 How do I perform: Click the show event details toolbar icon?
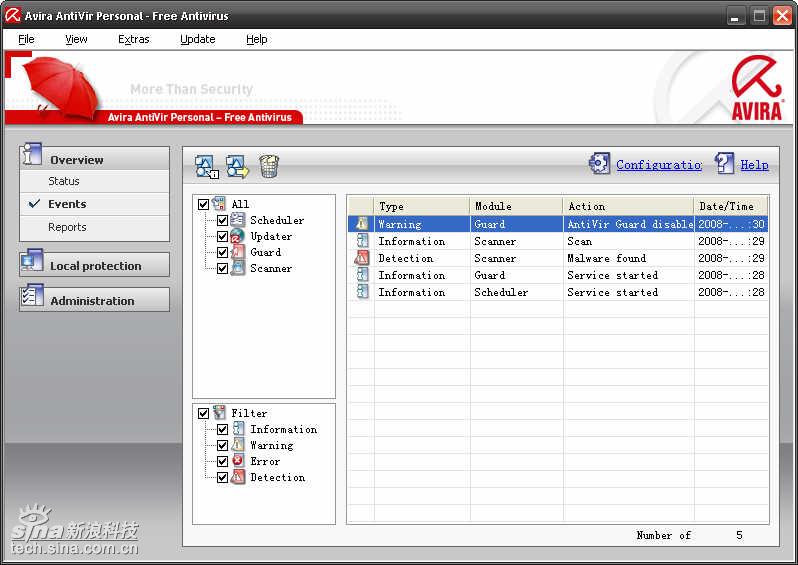206,166
